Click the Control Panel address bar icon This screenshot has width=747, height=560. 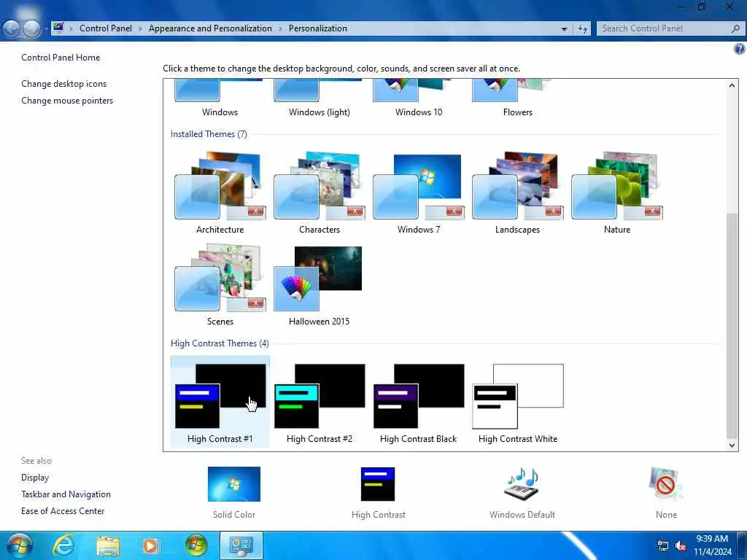tap(58, 28)
